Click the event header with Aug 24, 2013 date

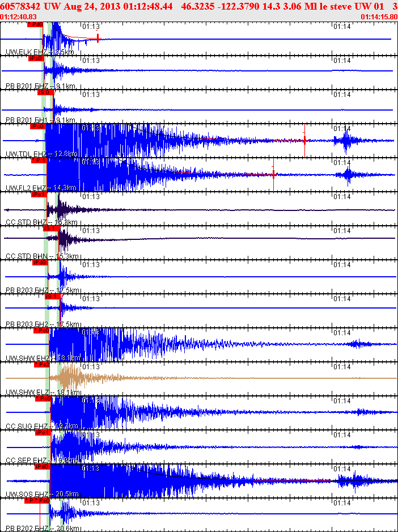click(199, 6)
